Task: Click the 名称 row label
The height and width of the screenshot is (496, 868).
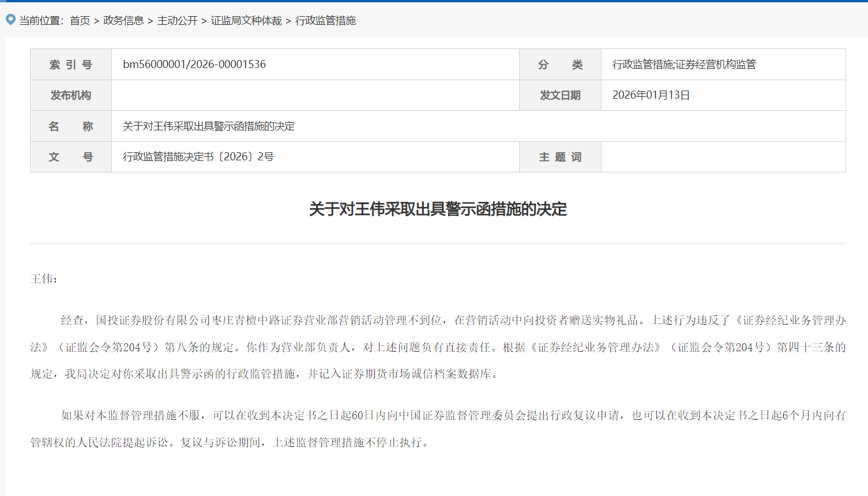Action: pos(70,126)
